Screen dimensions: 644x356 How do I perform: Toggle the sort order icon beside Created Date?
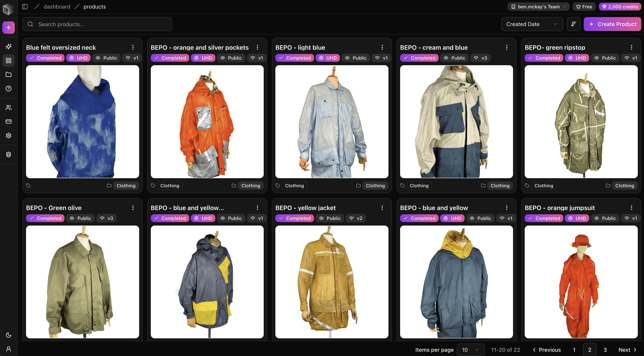573,24
